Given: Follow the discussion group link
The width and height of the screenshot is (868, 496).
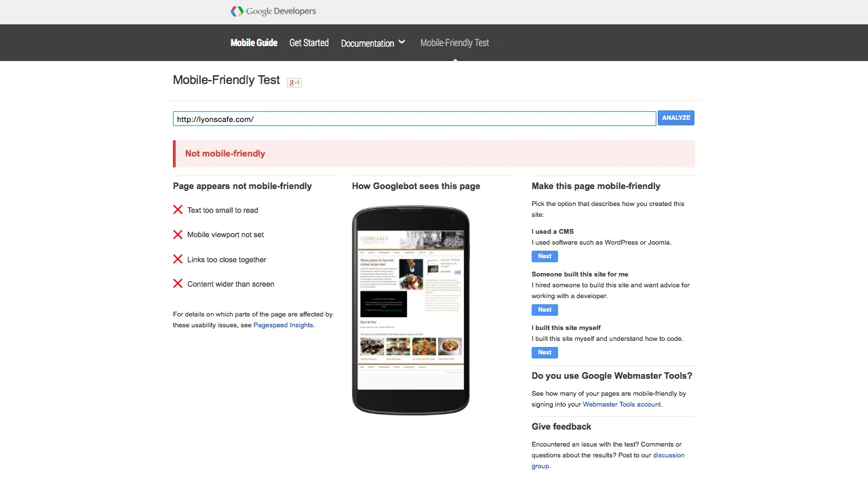Looking at the screenshot, I should 668,455.
